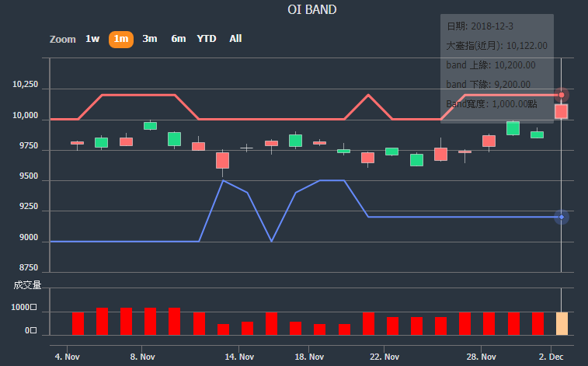Screen dimensions: 588x366
Task: Click the 10,250 y-axis price label
Action: pos(25,84)
